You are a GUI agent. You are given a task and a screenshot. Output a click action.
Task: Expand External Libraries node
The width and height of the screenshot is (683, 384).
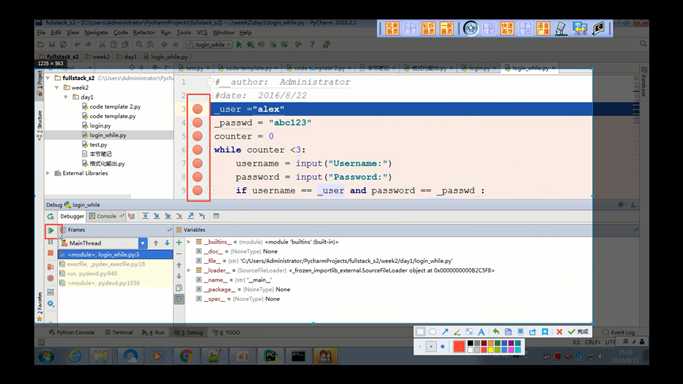click(48, 173)
